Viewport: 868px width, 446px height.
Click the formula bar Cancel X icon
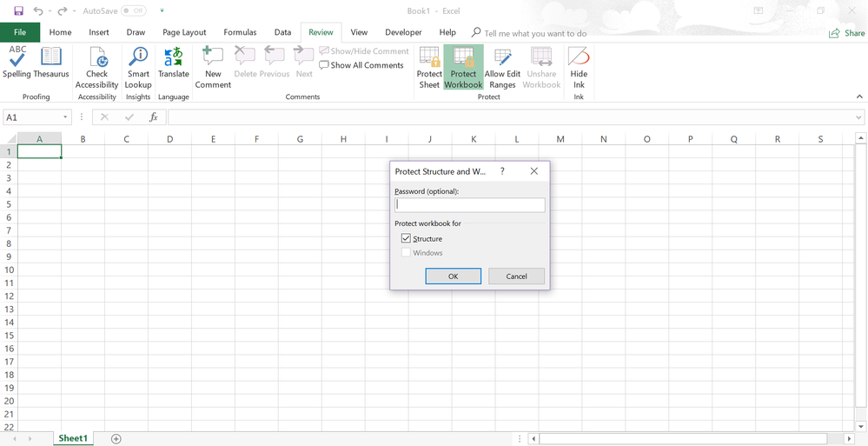[104, 117]
